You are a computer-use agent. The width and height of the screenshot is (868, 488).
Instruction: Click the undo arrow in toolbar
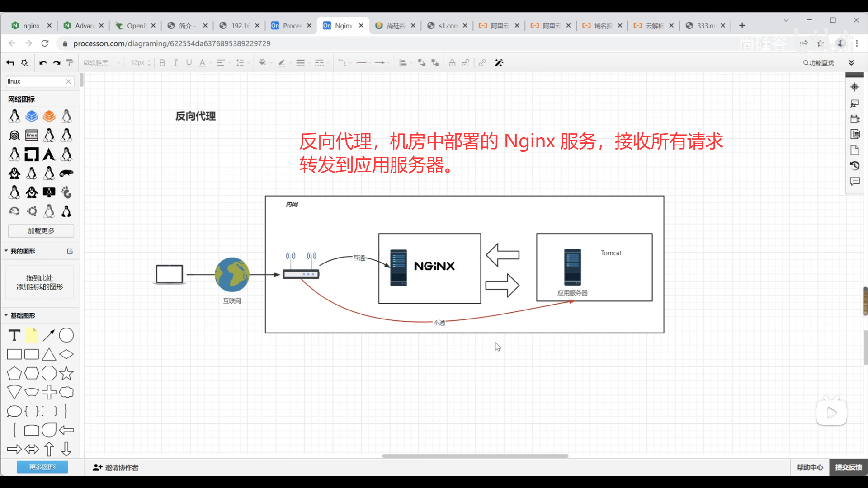[43, 63]
